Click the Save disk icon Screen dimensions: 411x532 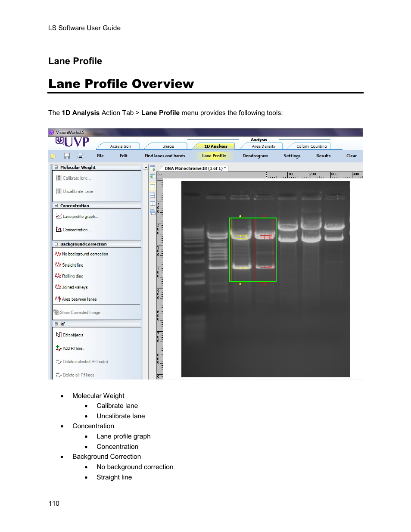(67, 156)
